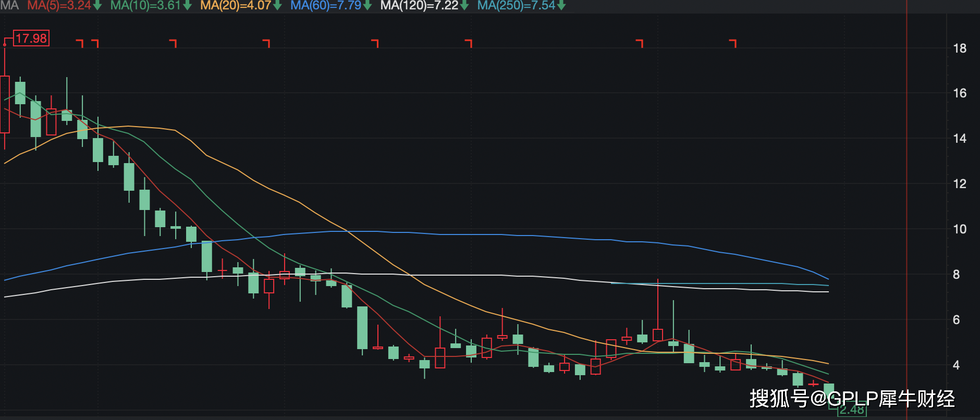Click the down arrow next to MA(250)

[x=561, y=6]
